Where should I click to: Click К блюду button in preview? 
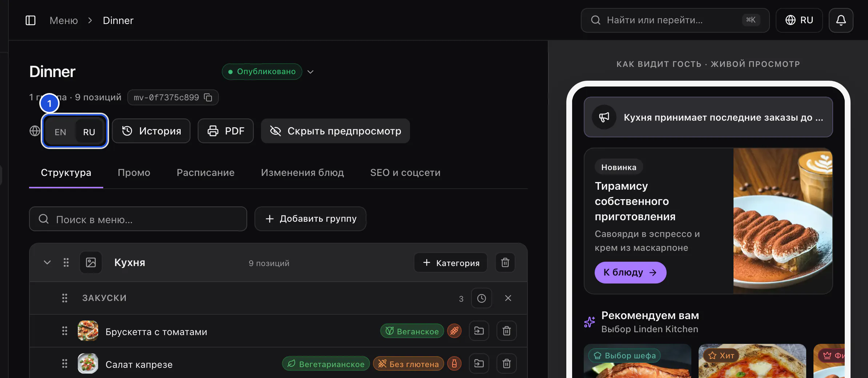(630, 272)
